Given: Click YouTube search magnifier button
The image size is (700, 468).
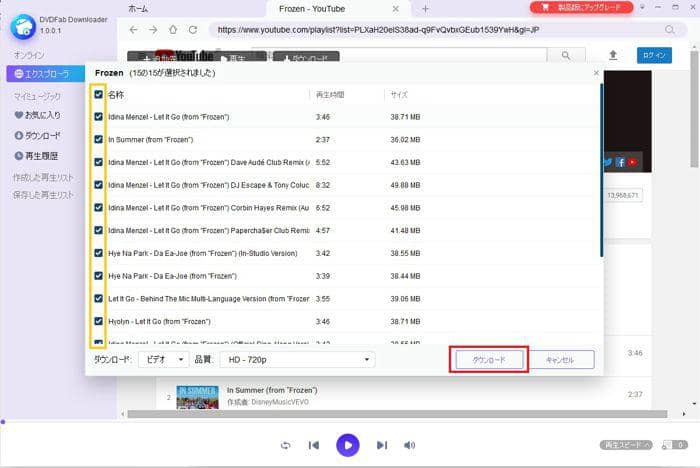Looking at the screenshot, I should [x=566, y=56].
